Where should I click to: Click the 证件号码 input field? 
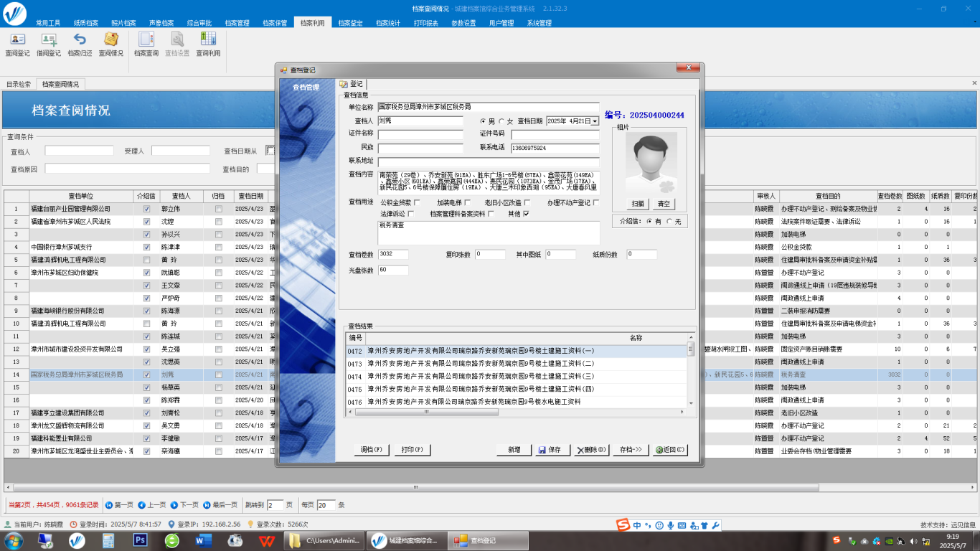[555, 135]
